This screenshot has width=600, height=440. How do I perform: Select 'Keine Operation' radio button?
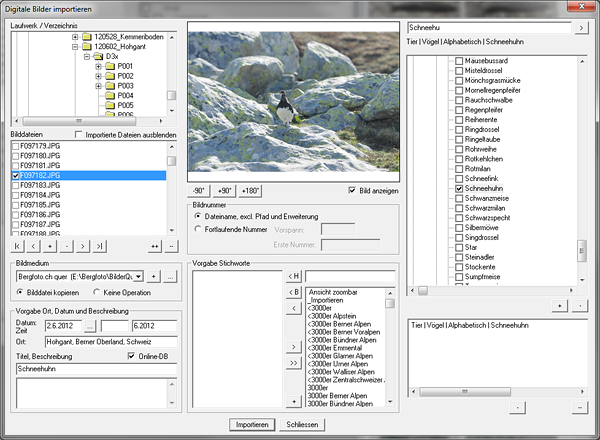coord(97,292)
